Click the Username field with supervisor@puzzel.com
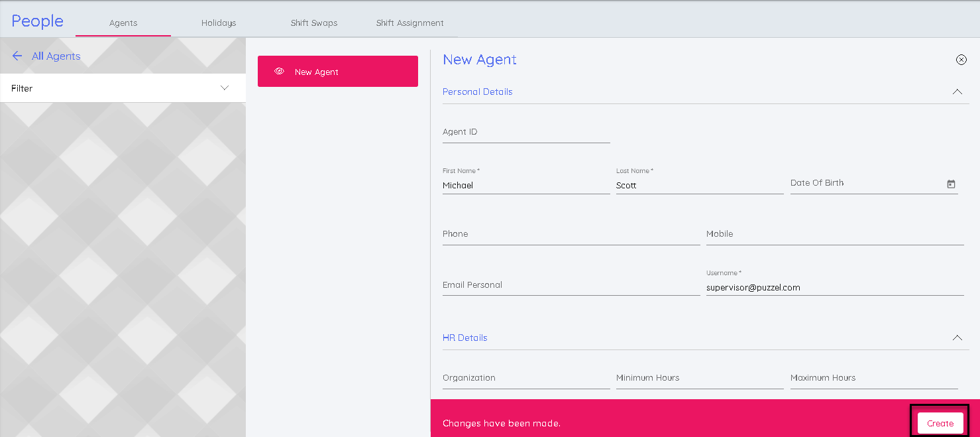 click(834, 288)
